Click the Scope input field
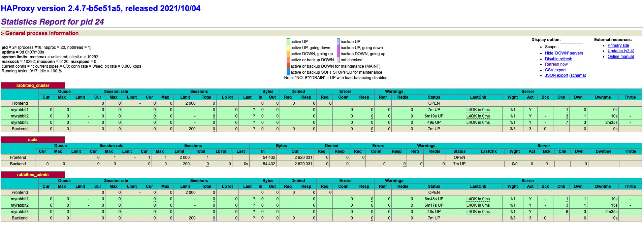This screenshot has height=243, width=644. coord(571,46)
